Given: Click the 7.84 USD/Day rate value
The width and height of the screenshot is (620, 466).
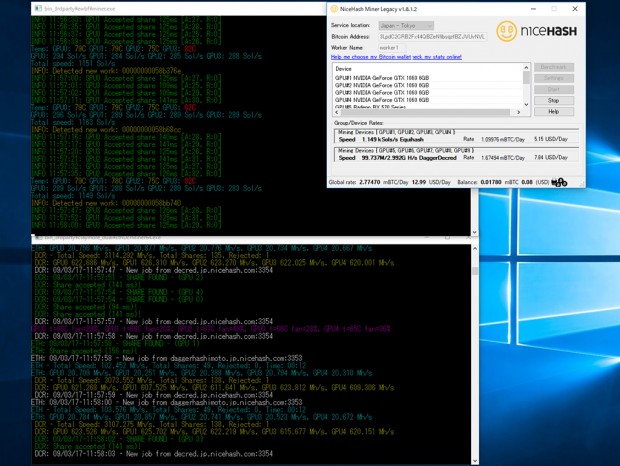Looking at the screenshot, I should (x=551, y=157).
